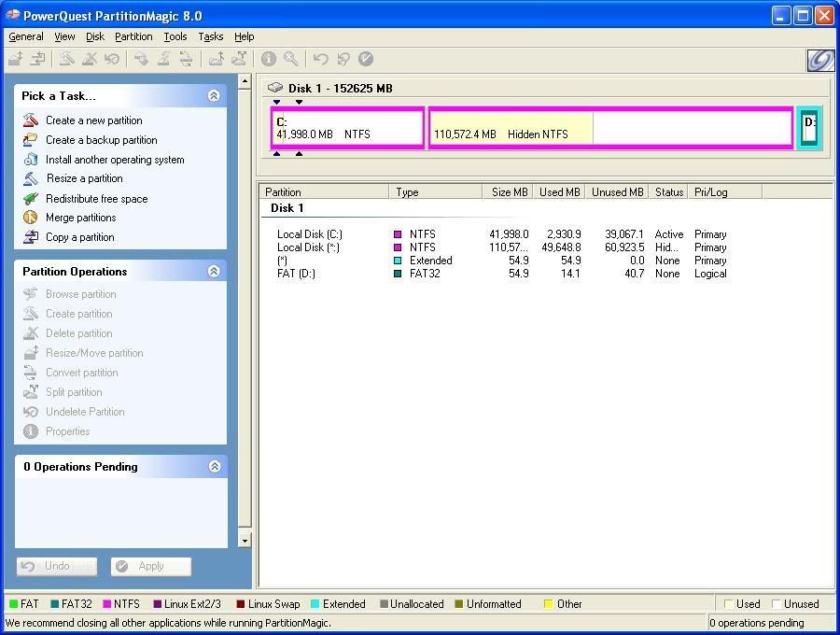
Task: Click the Delete partition toolbar icon
Action: point(89,59)
